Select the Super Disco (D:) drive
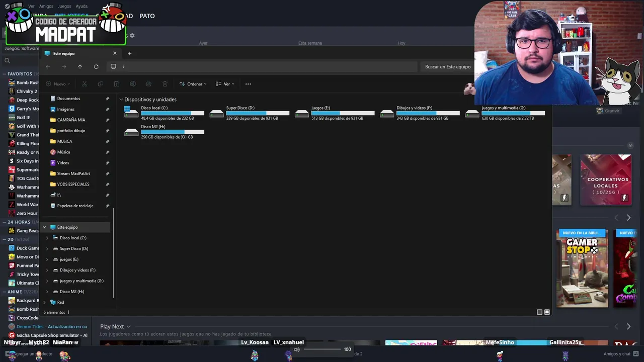The height and width of the screenshot is (362, 644). click(x=250, y=113)
